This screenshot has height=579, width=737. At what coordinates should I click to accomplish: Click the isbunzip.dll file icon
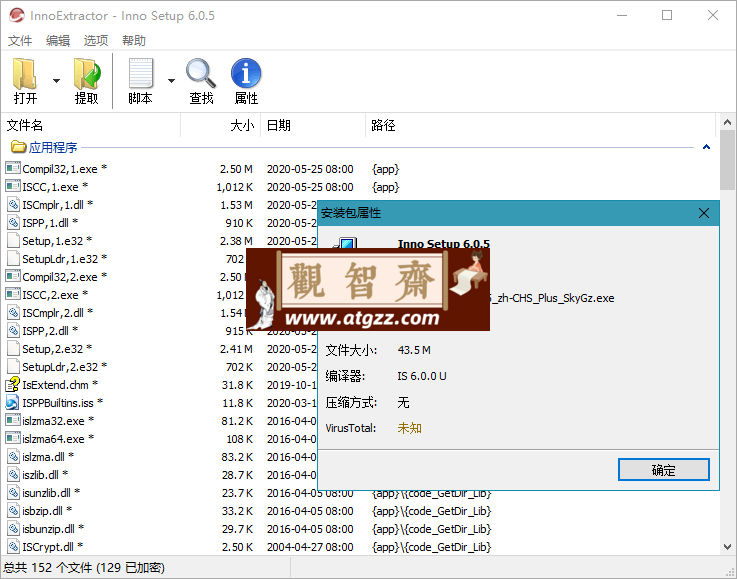(x=14, y=529)
